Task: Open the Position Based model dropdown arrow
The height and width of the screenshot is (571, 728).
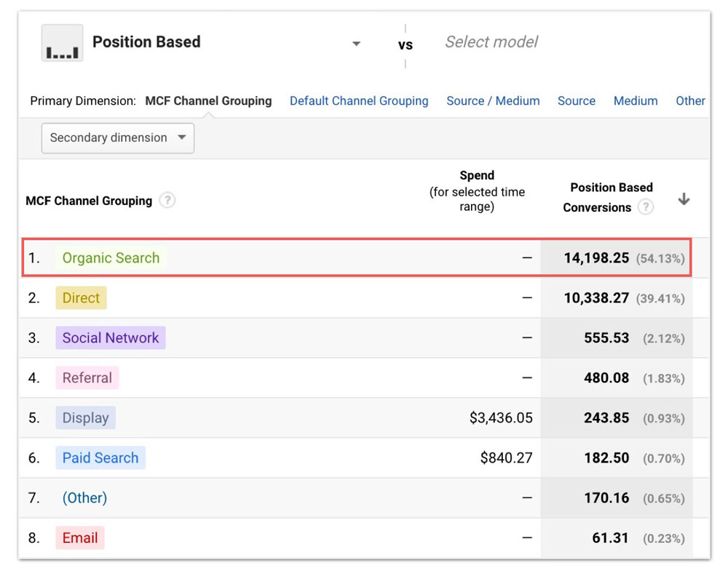Action: 356,44
